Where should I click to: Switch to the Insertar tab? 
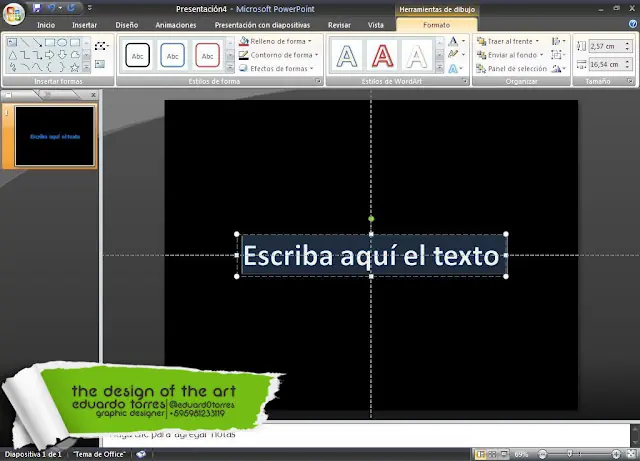[85, 24]
